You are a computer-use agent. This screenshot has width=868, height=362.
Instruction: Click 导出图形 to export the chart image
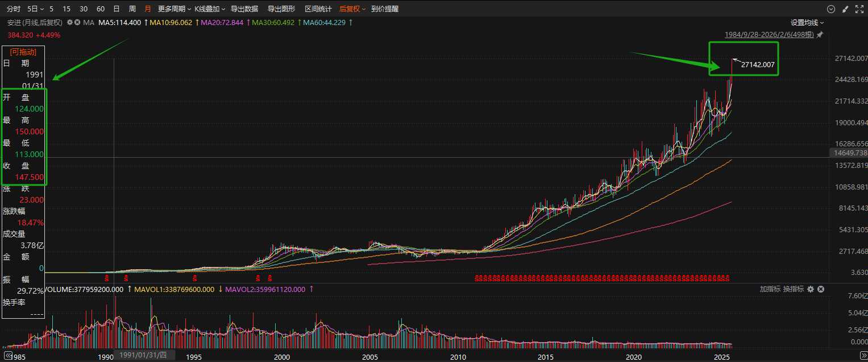pyautogui.click(x=281, y=9)
